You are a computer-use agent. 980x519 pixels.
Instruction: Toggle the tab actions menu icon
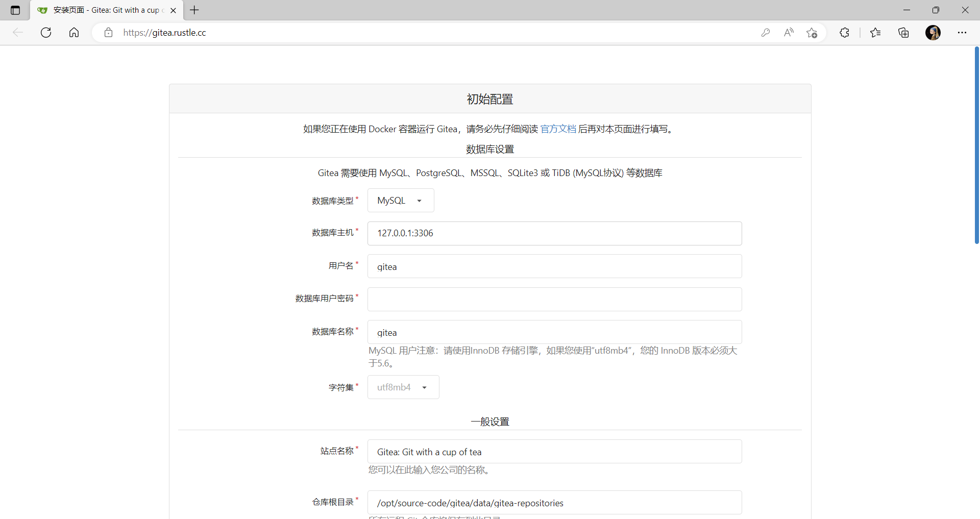(15, 10)
